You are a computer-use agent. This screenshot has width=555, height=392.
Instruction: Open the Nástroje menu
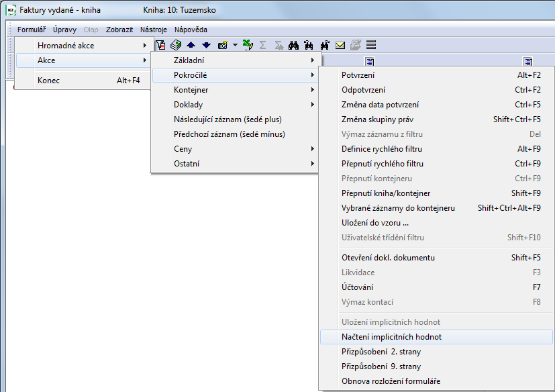tap(154, 30)
